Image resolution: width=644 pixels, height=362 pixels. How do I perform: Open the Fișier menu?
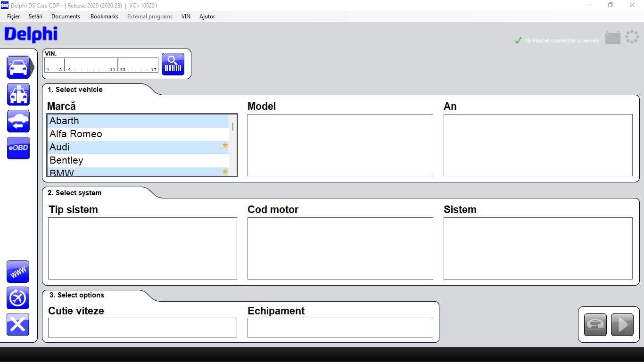coord(14,16)
